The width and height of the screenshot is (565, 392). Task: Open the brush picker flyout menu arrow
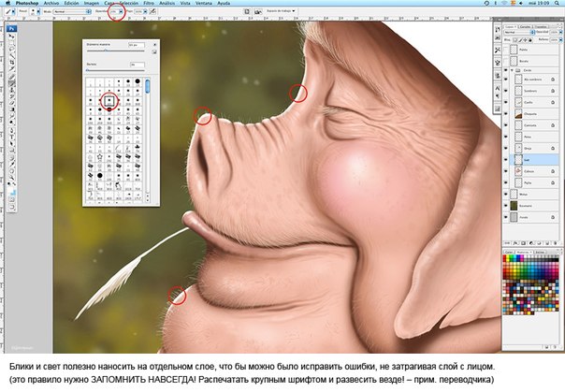click(154, 45)
